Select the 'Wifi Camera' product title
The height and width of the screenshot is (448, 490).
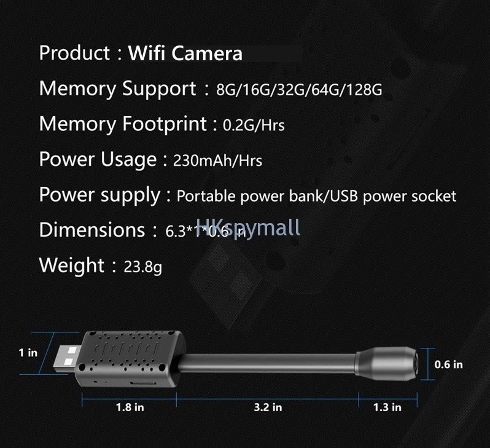(x=185, y=53)
